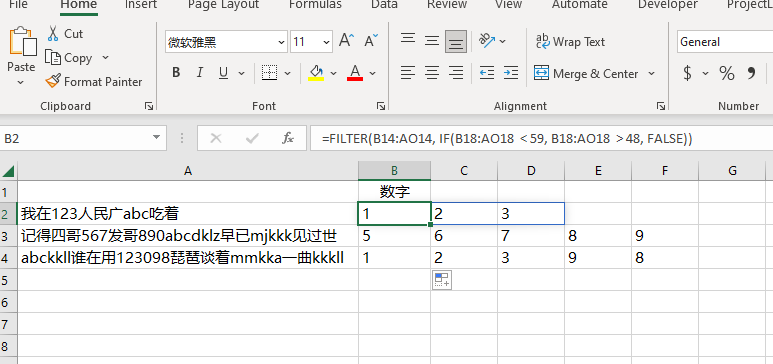Expand Merge & Center options arrow

point(651,73)
